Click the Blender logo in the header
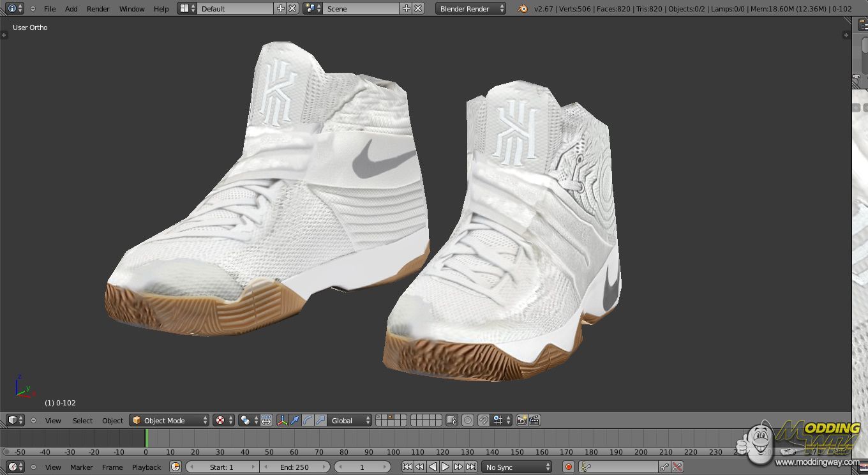The height and width of the screenshot is (475, 868). [523, 8]
